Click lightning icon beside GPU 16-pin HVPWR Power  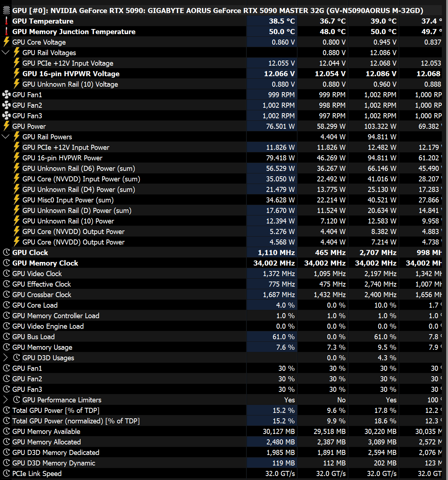[16, 158]
